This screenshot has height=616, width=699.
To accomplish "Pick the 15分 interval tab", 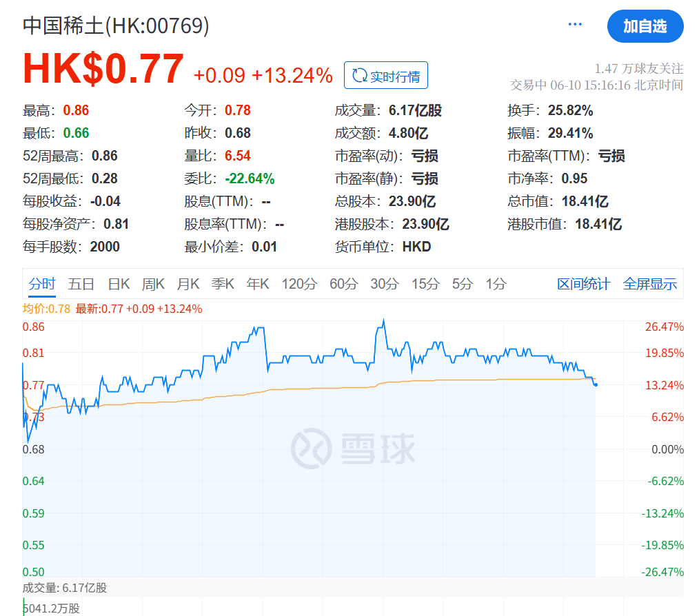I will (x=426, y=284).
